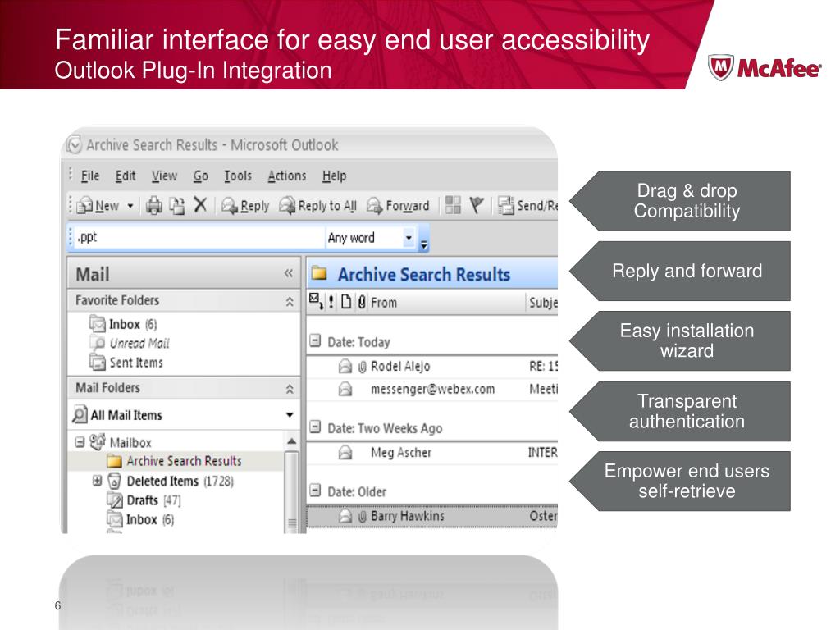This screenshot has height=630, width=840.
Task: Open the Edit menu
Action: tap(126, 176)
